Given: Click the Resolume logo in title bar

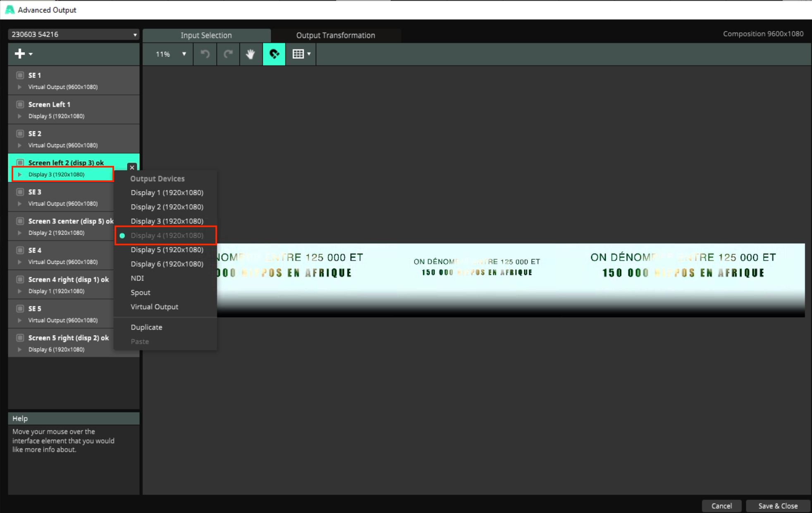Looking at the screenshot, I should pyautogui.click(x=10, y=10).
